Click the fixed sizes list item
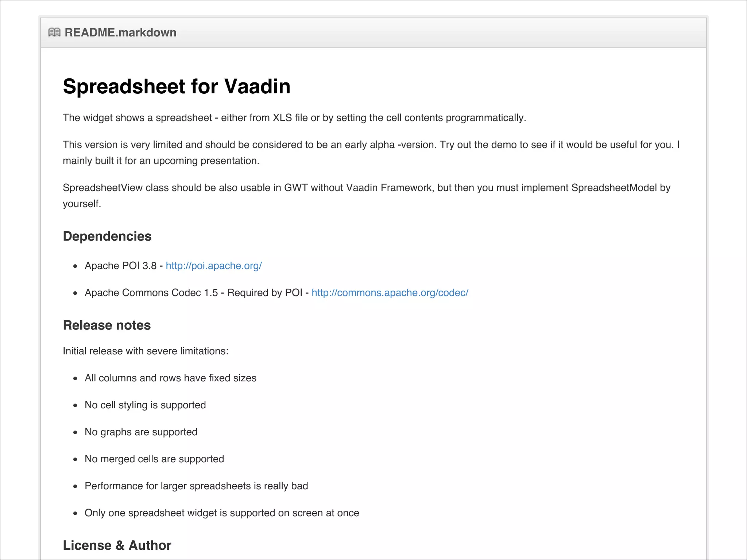 pos(170,378)
